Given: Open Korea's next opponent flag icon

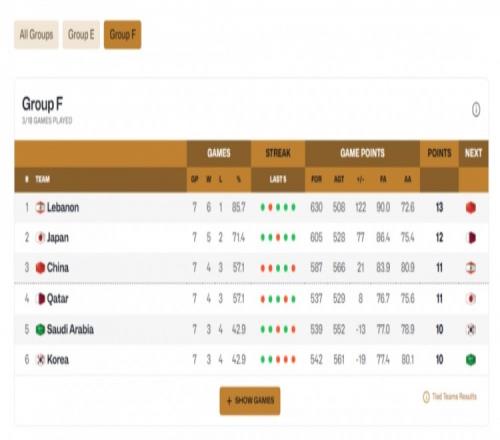Looking at the screenshot, I should coord(471,360).
